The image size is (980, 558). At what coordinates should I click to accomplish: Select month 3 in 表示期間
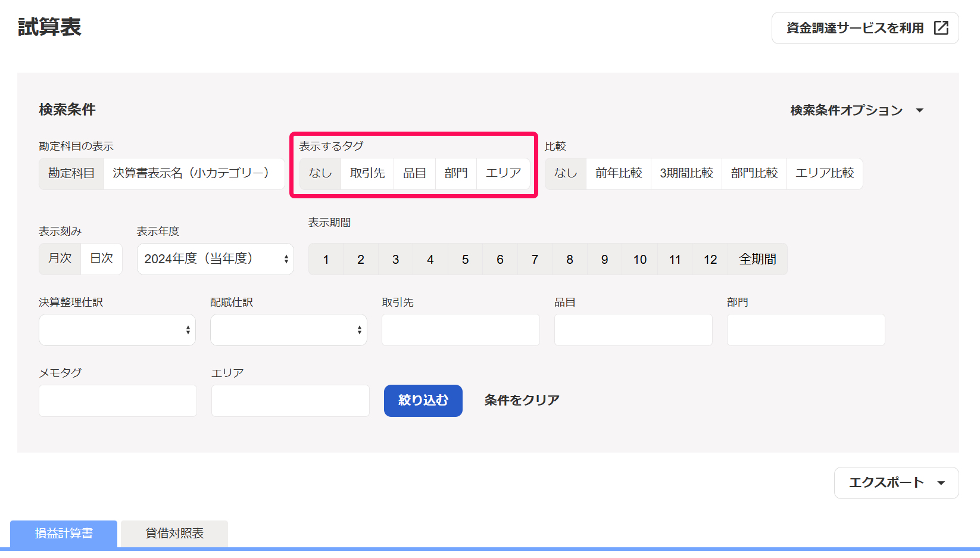(395, 259)
